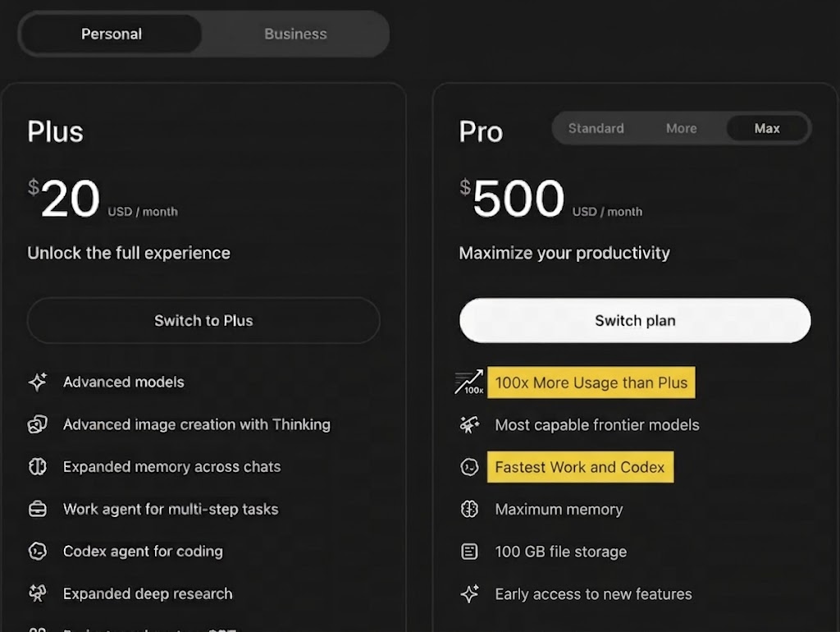Click the Advanced models sparkle icon
This screenshot has width=840, height=632.
tap(38, 382)
